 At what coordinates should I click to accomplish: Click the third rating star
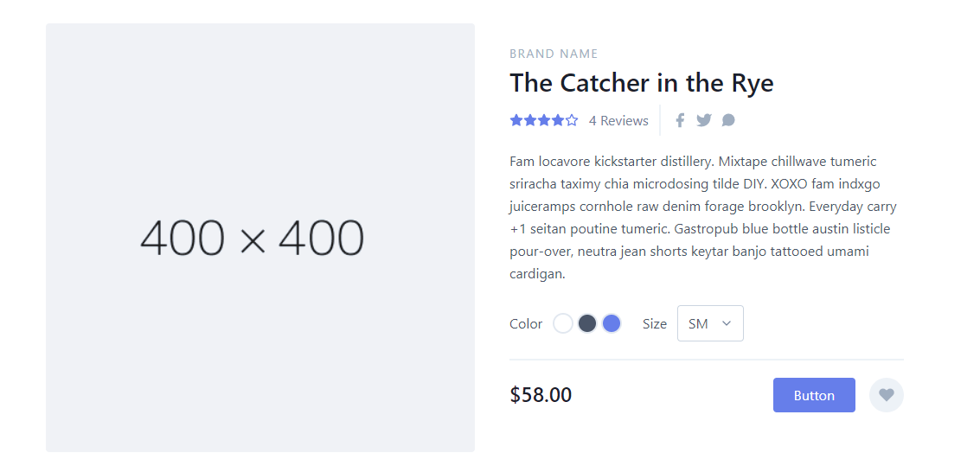544,120
